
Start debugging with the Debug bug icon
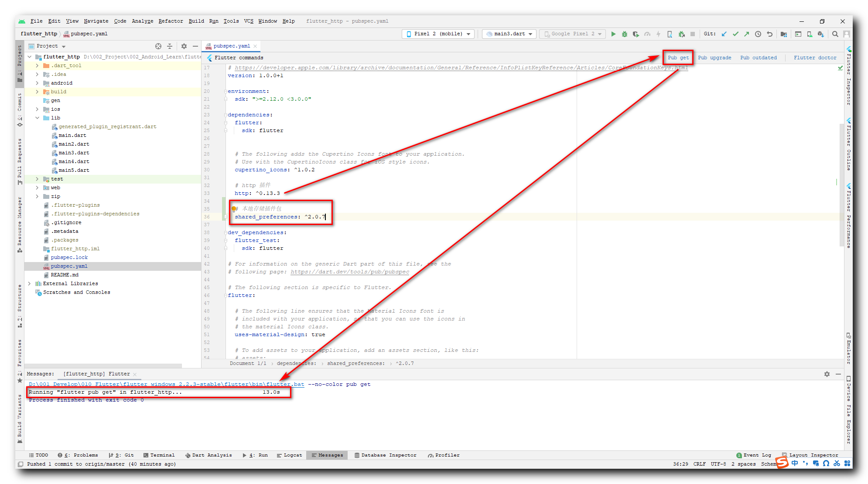pyautogui.click(x=625, y=34)
